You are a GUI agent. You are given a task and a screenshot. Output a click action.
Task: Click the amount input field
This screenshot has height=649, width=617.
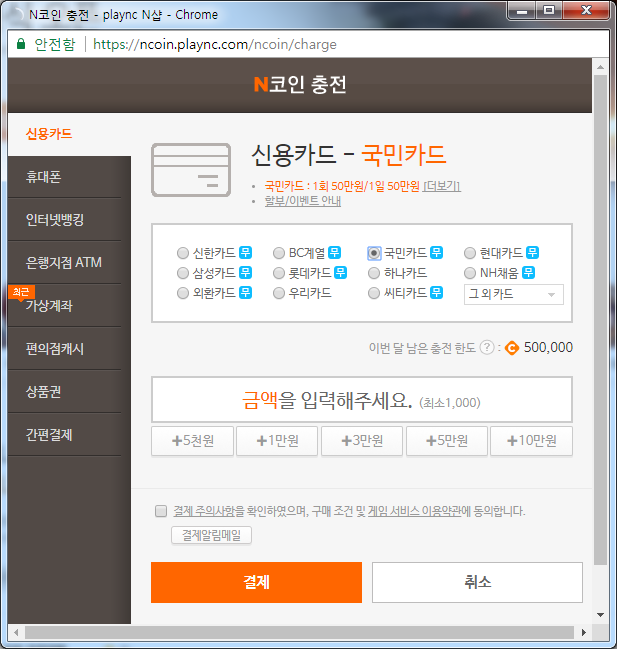361,400
